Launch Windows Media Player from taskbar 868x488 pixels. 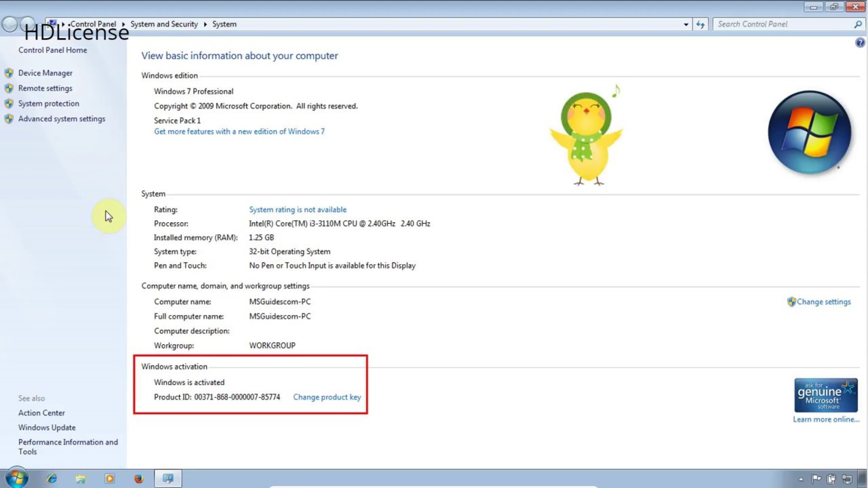[x=110, y=478]
